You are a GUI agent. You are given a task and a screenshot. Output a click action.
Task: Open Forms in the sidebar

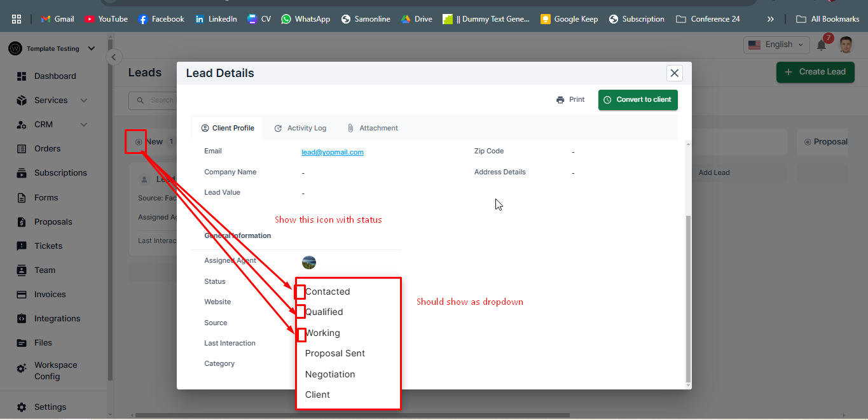38,197
